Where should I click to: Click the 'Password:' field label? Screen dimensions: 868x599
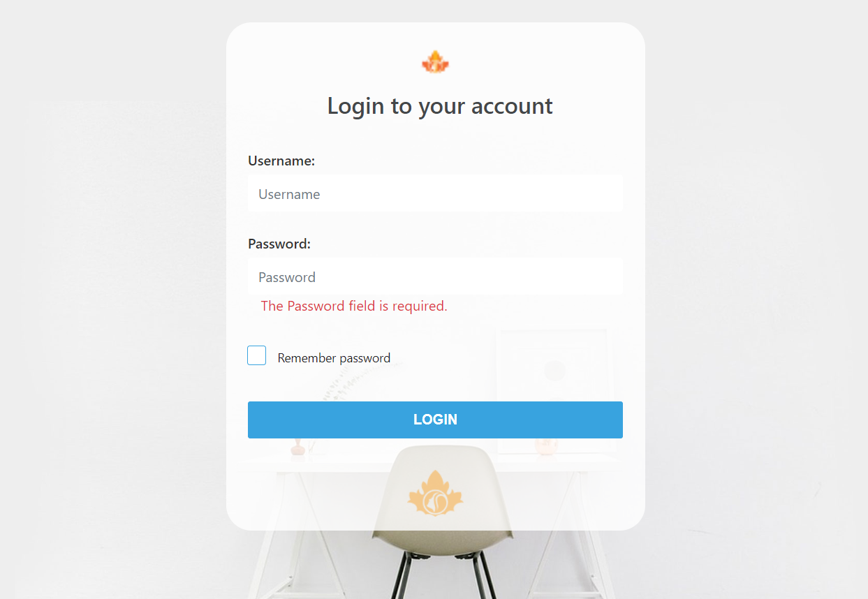[279, 244]
